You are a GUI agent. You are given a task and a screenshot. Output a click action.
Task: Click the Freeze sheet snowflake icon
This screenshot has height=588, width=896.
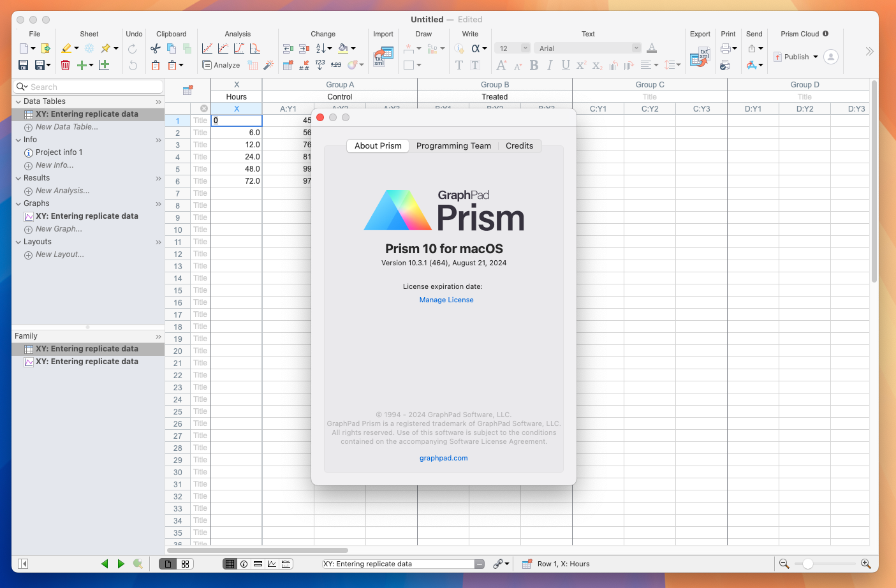tap(89, 48)
